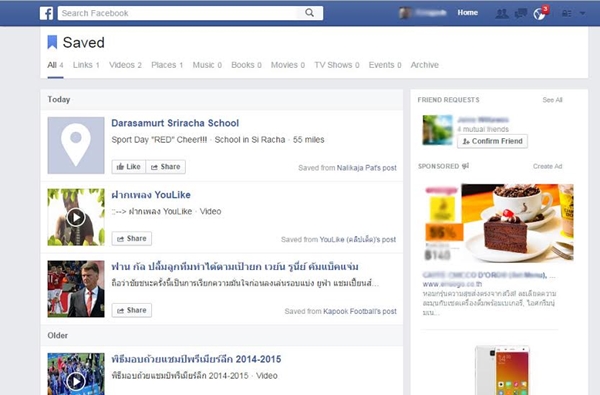
Task: Click the Create Ad link
Action: coord(547,166)
